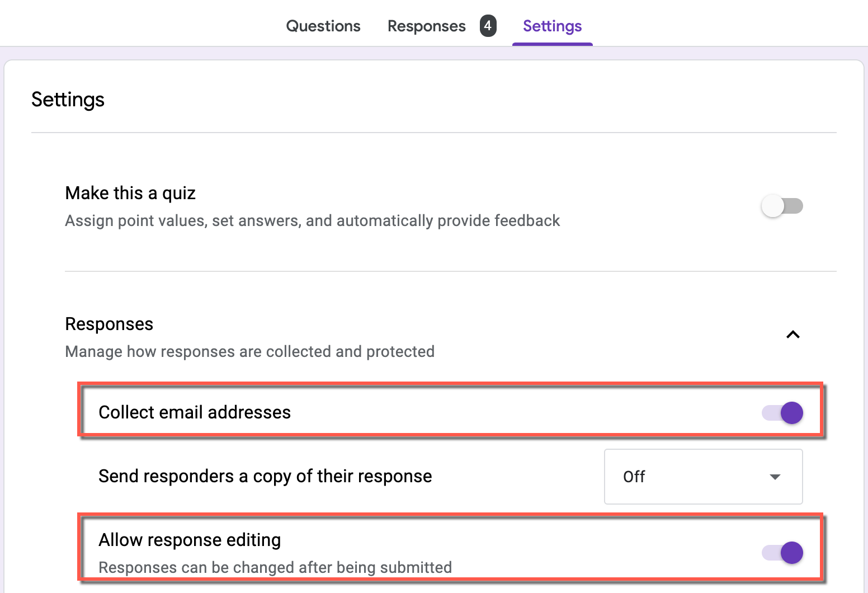Viewport: 868px width, 593px height.
Task: Click the Allow response editing label
Action: 190,540
